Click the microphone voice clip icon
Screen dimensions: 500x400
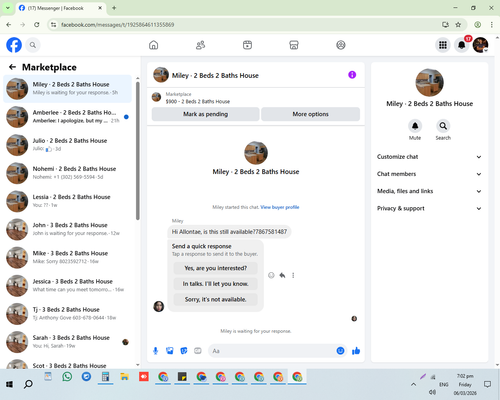coord(155,351)
